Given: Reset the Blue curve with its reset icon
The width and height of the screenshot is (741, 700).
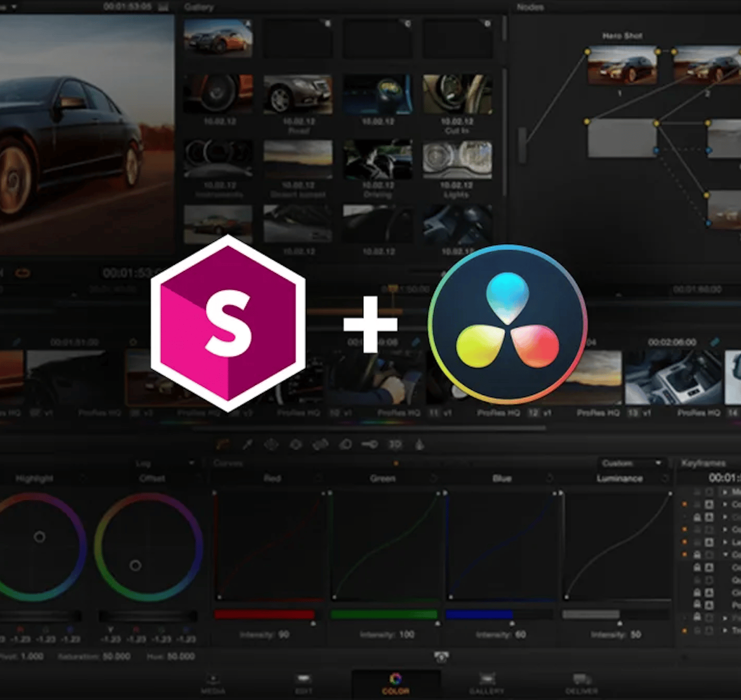Looking at the screenshot, I should [x=550, y=478].
